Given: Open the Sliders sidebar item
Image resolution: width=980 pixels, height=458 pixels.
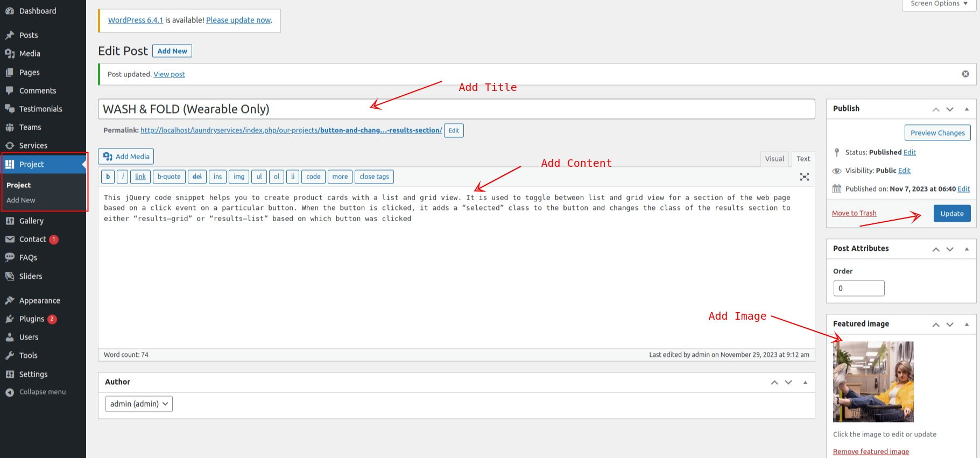Looking at the screenshot, I should (x=31, y=276).
